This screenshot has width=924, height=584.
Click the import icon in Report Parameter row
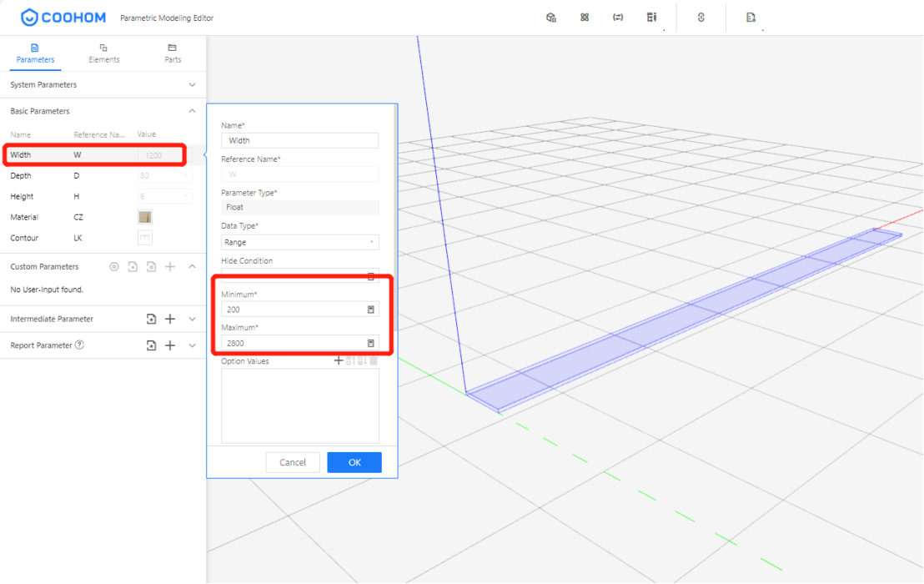pyautogui.click(x=151, y=345)
